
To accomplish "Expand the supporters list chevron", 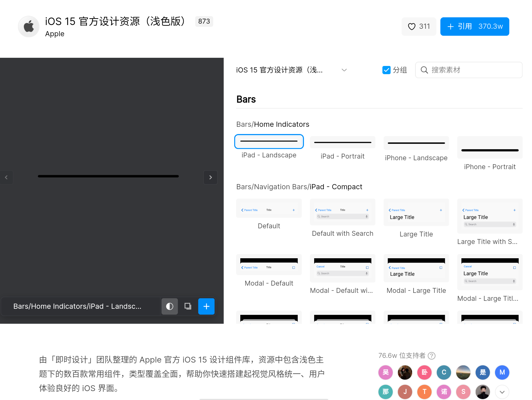I will tap(502, 392).
